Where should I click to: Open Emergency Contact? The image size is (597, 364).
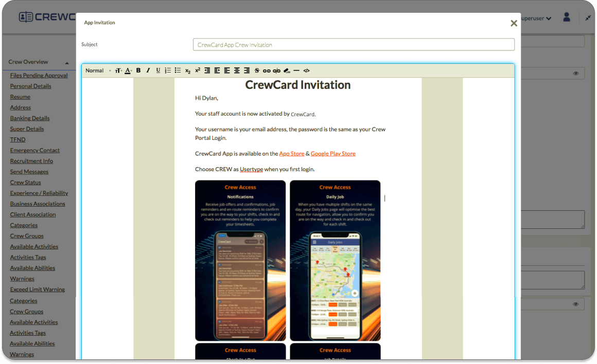coord(35,150)
